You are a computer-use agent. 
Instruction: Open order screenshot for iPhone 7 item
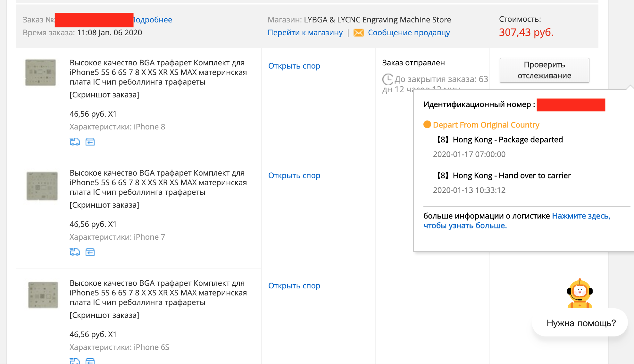tap(104, 205)
